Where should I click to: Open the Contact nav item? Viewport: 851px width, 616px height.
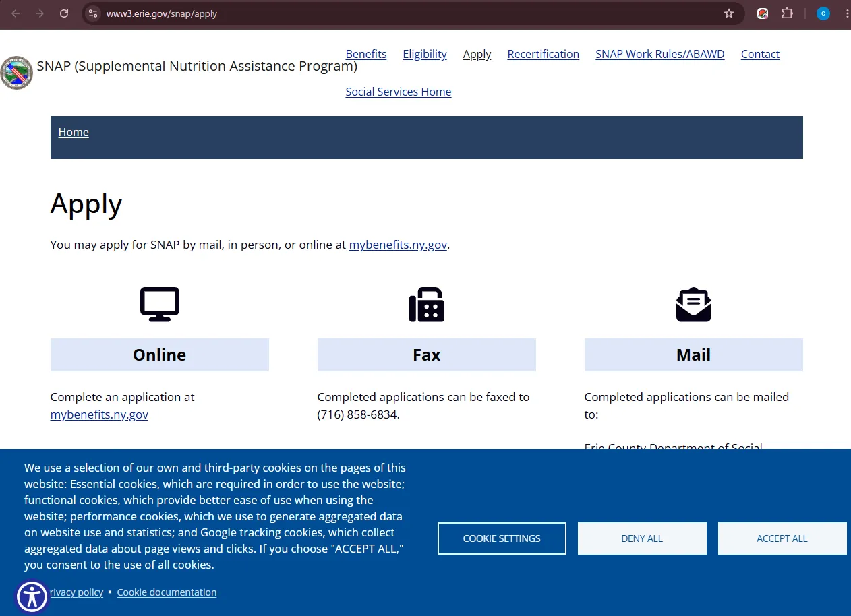coord(760,54)
